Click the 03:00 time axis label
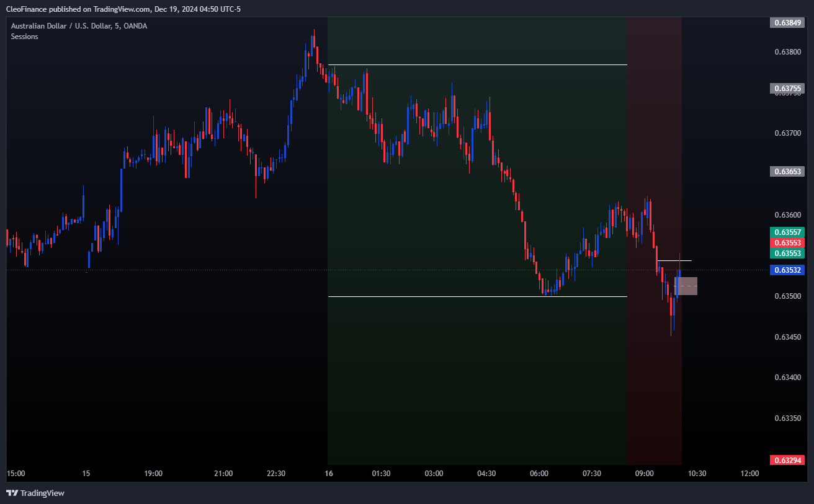Viewport: 814px width, 504px height. click(434, 474)
